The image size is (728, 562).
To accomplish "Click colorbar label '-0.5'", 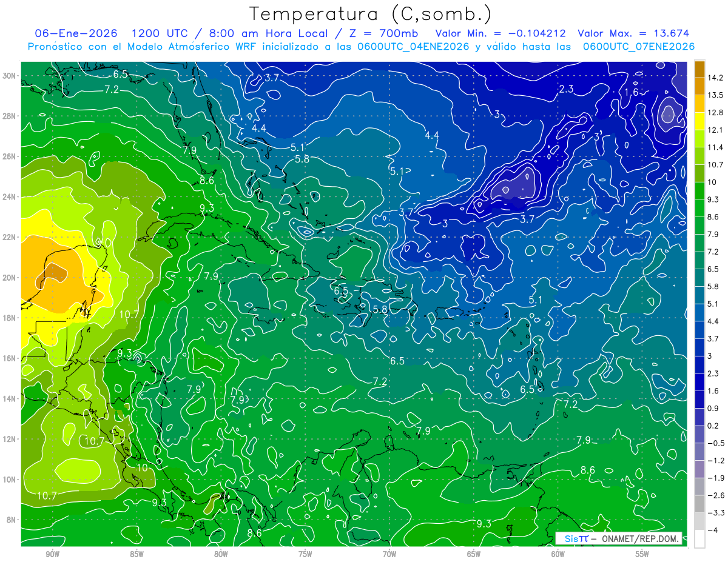I will tap(716, 443).
